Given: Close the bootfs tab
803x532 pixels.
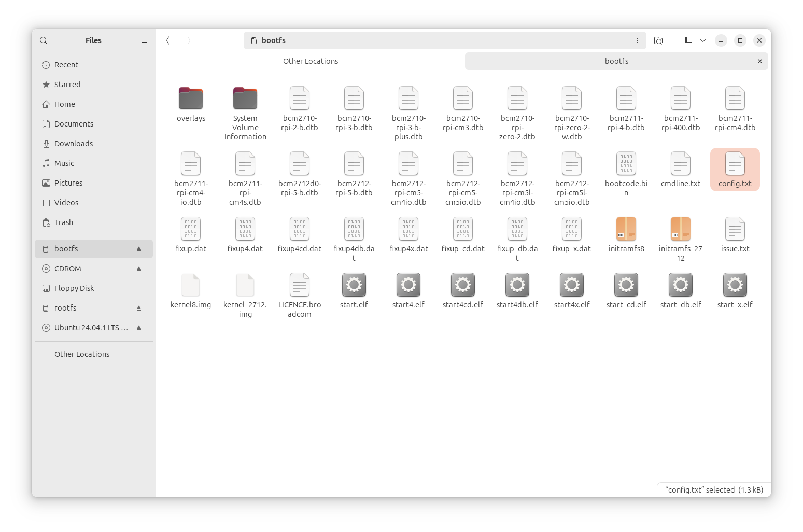Looking at the screenshot, I should click(759, 61).
